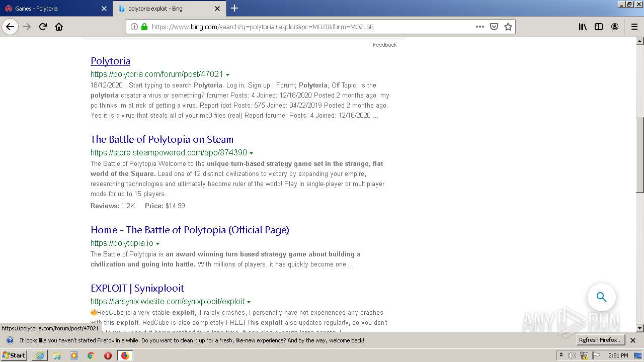Open the Firefox home page
Screen dimensions: 644x362
pos(59,27)
